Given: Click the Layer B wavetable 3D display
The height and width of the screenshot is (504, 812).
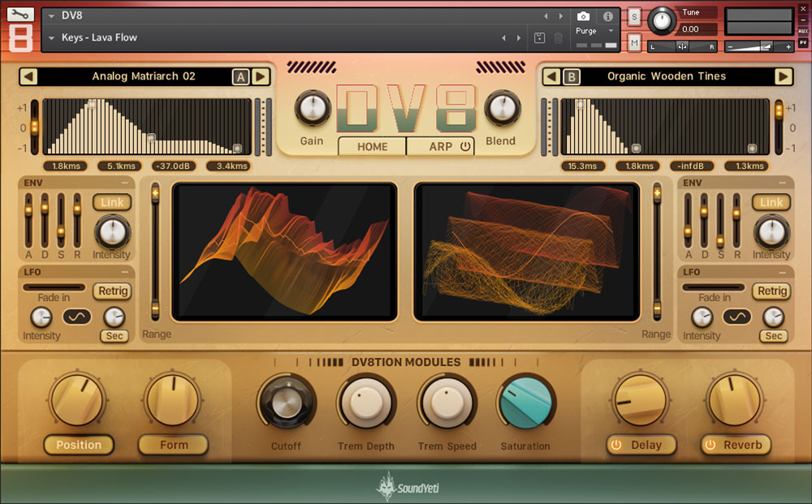Looking at the screenshot, I should point(527,252).
